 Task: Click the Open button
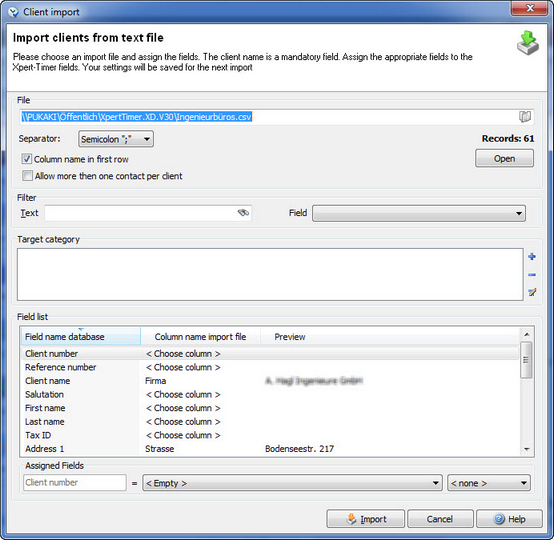pyautogui.click(x=504, y=158)
